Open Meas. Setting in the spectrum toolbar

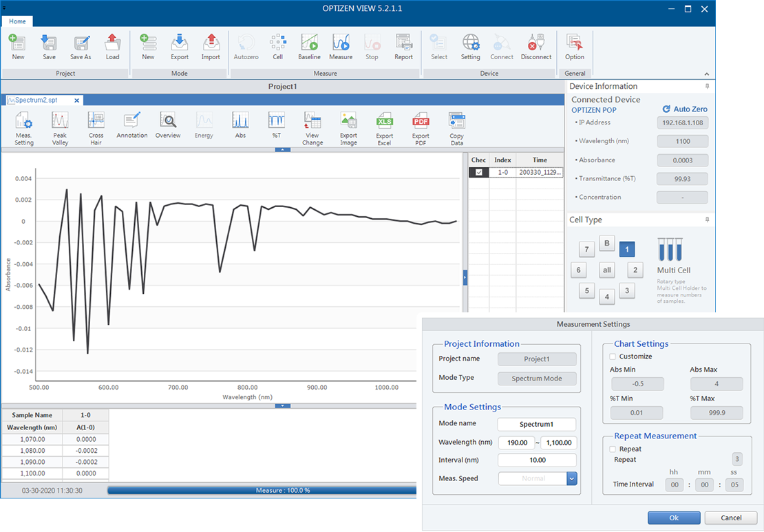click(x=24, y=129)
